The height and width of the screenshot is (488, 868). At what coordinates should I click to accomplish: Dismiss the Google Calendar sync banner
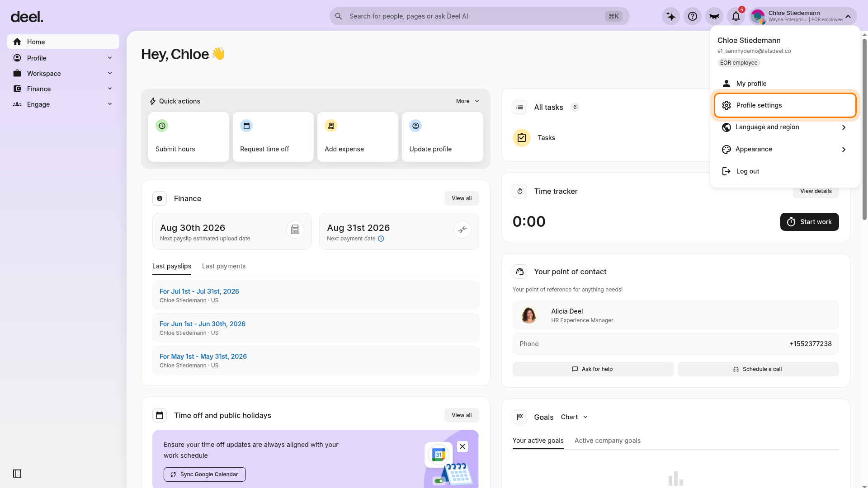click(462, 446)
